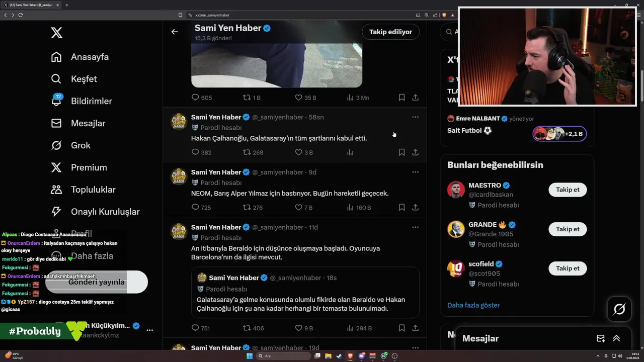
Task: Click Takip ediliyor button
Action: 390,32
